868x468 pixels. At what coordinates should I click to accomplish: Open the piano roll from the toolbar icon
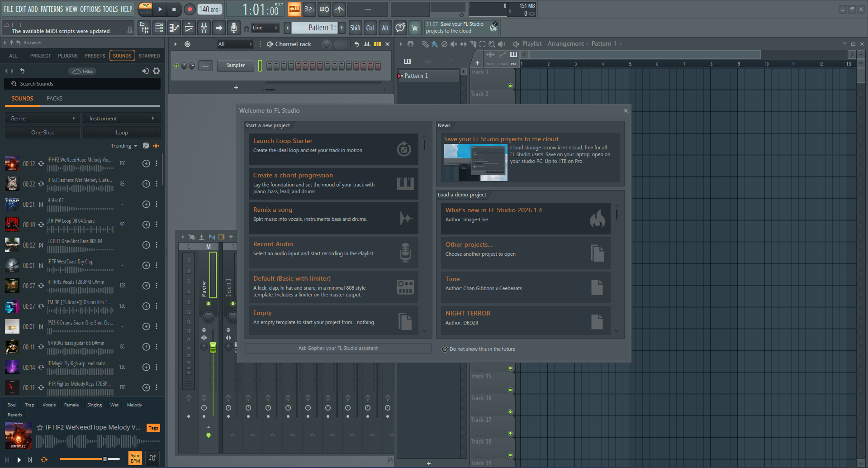click(x=174, y=28)
